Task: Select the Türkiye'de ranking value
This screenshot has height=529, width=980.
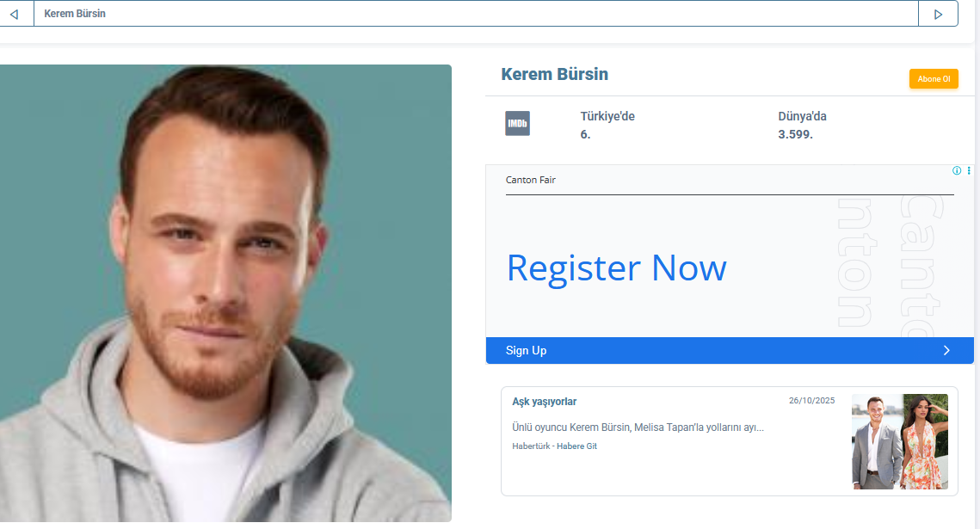Action: coord(585,134)
